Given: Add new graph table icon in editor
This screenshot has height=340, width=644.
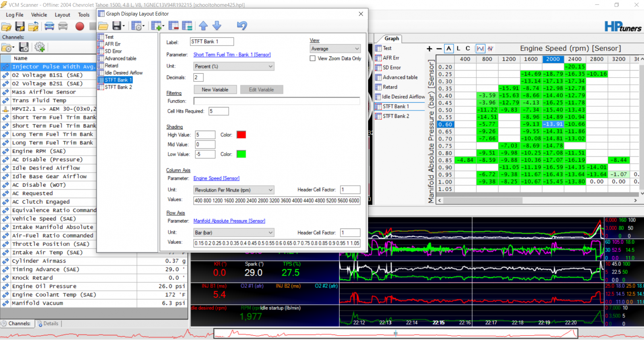Looking at the screenshot, I should pos(156,26).
